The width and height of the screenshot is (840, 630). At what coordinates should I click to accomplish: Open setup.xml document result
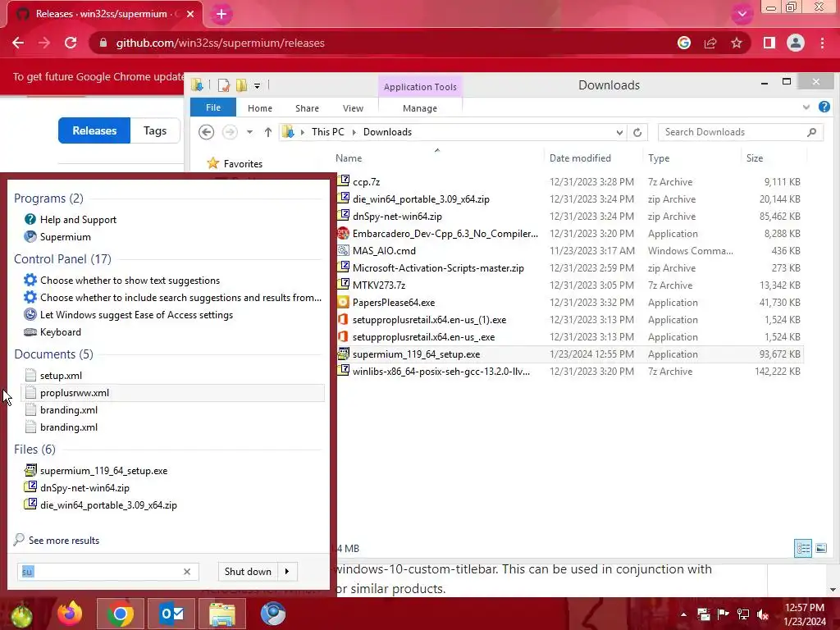tap(61, 376)
